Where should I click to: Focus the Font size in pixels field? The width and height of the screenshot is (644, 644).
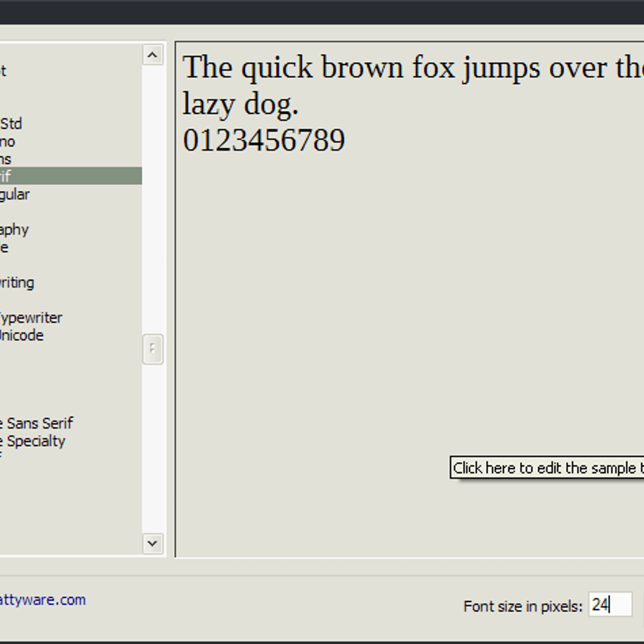pos(610,605)
